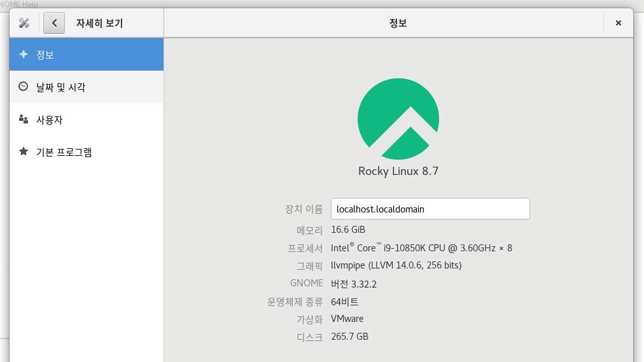This screenshot has height=362, width=644.
Task: Click the 메모리 label
Action: 310,230
